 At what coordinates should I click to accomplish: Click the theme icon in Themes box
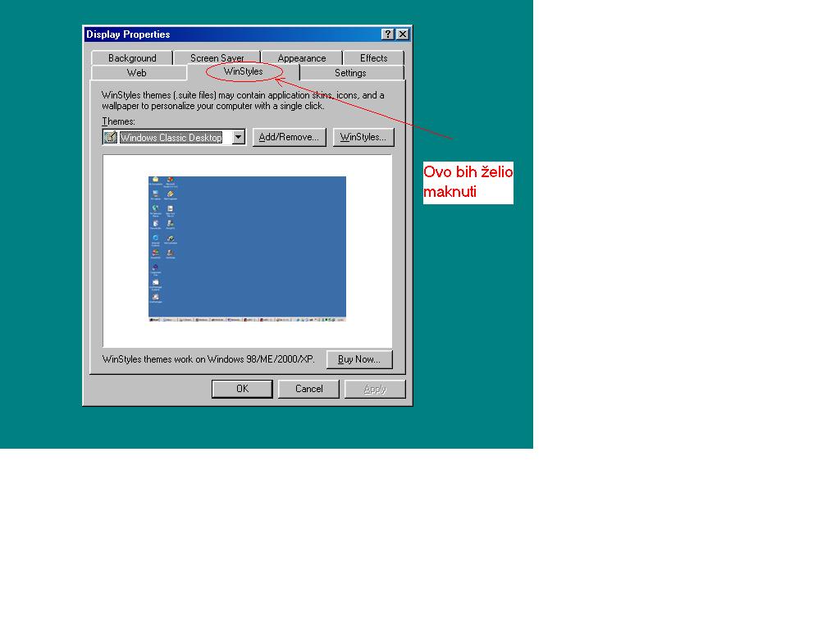(x=111, y=138)
